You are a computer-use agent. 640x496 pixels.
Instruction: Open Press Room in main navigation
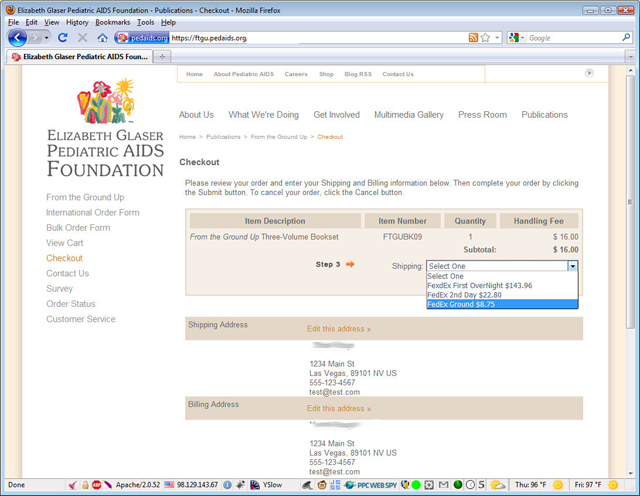click(482, 115)
